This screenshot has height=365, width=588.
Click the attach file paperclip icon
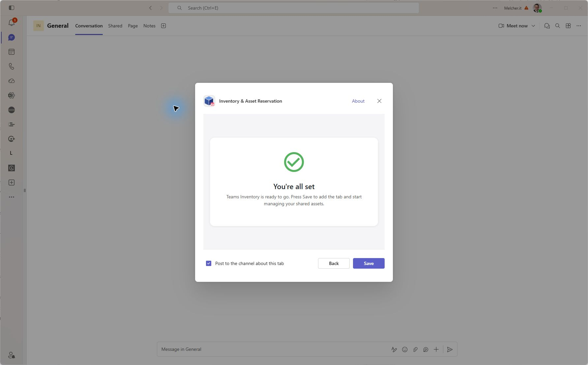pos(415,349)
